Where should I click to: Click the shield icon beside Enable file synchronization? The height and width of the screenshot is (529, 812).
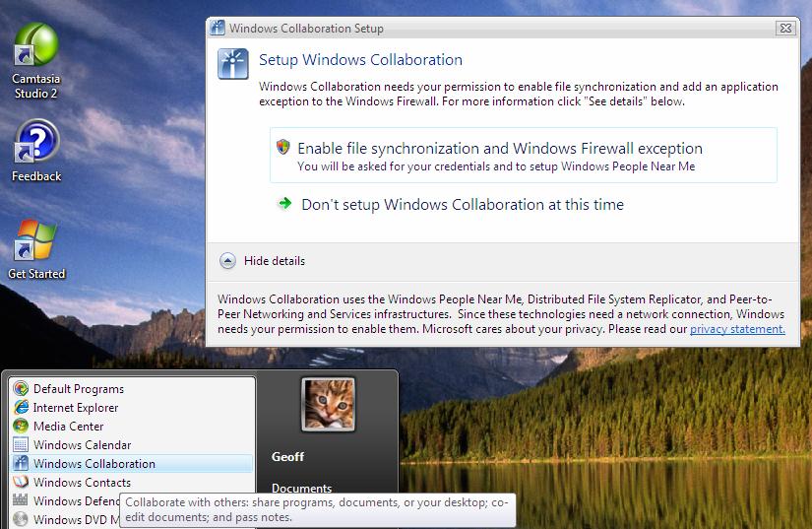(282, 147)
